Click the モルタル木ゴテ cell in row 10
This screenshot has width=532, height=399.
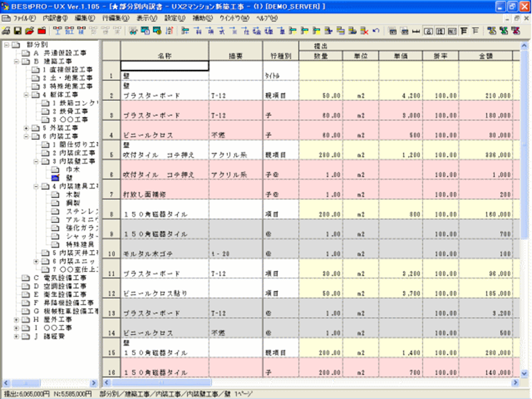pos(165,249)
